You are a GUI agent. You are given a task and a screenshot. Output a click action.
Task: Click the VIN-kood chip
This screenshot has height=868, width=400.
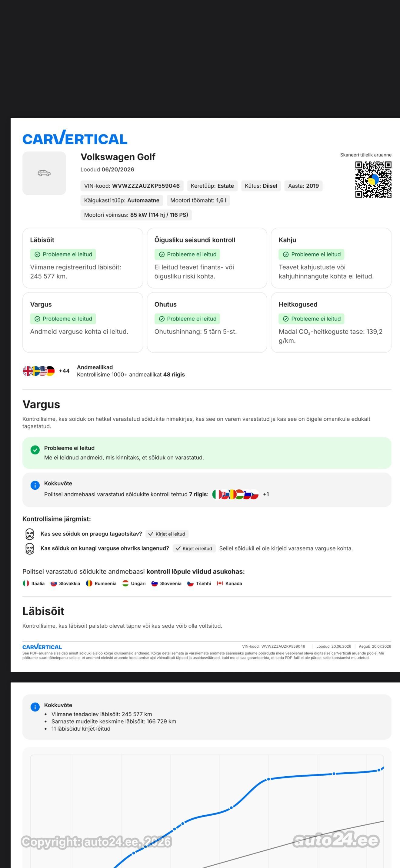click(132, 186)
